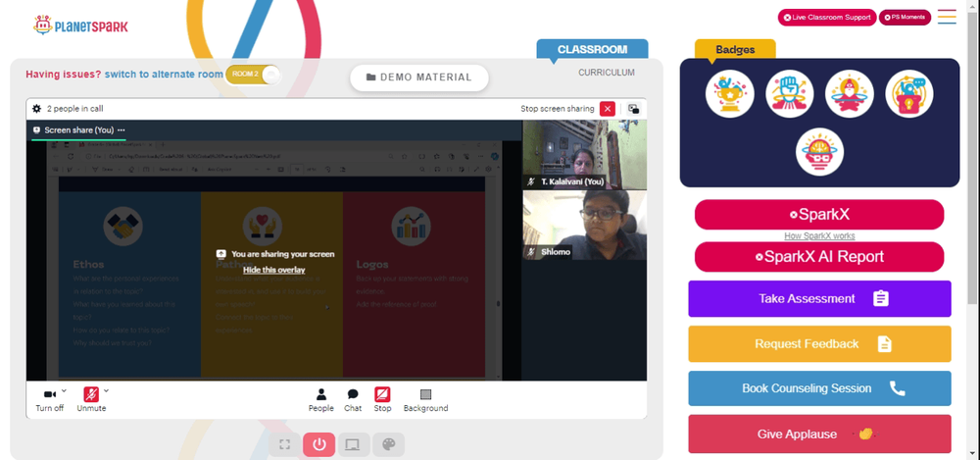The image size is (980, 460).
Task: Open How SparkX works link
Action: tap(819, 236)
